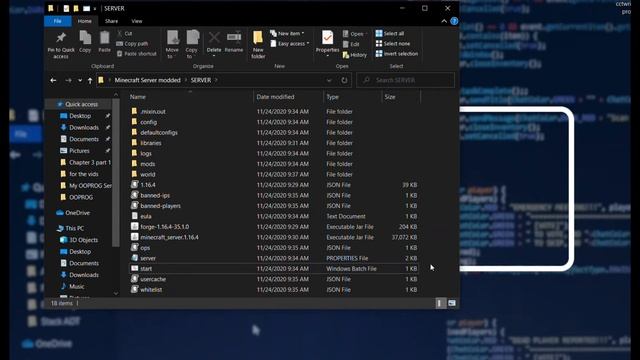640x360 pixels.
Task: Select the OOPROG folder in navigation
Action: [x=81, y=197]
